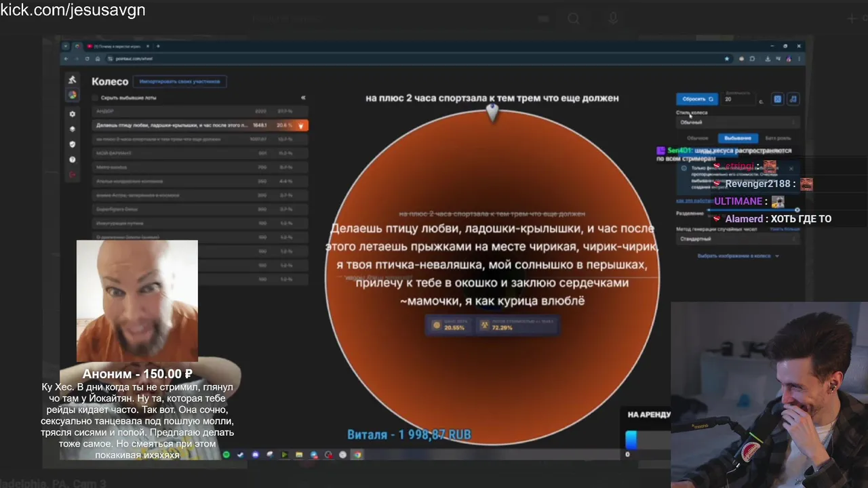868x488 pixels.
Task: Click the 'Аноним - 150.00 ₽' donation title
Action: click(138, 374)
